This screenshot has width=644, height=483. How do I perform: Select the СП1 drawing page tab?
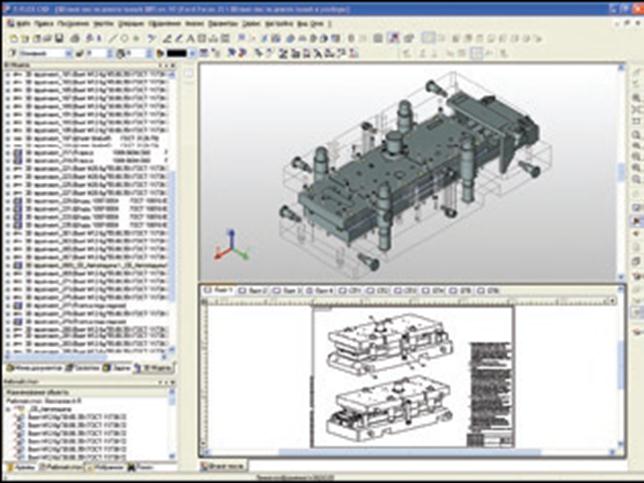(350, 291)
